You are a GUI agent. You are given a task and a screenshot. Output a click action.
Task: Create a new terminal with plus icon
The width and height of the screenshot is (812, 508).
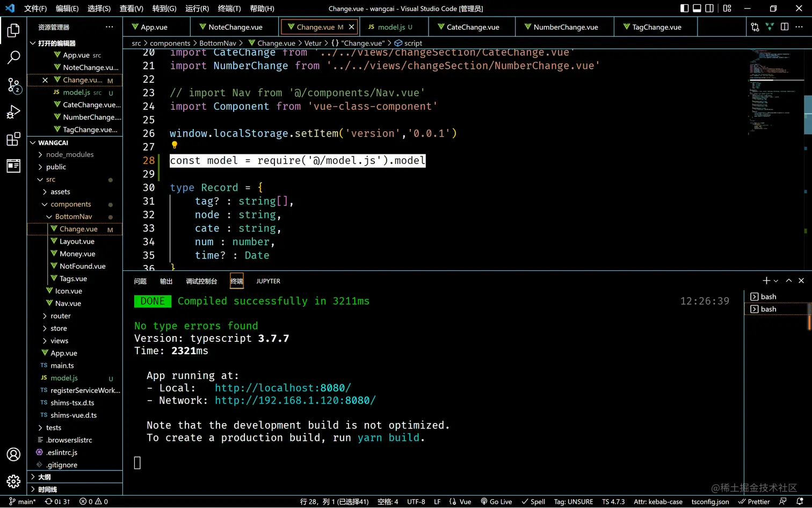(x=766, y=281)
